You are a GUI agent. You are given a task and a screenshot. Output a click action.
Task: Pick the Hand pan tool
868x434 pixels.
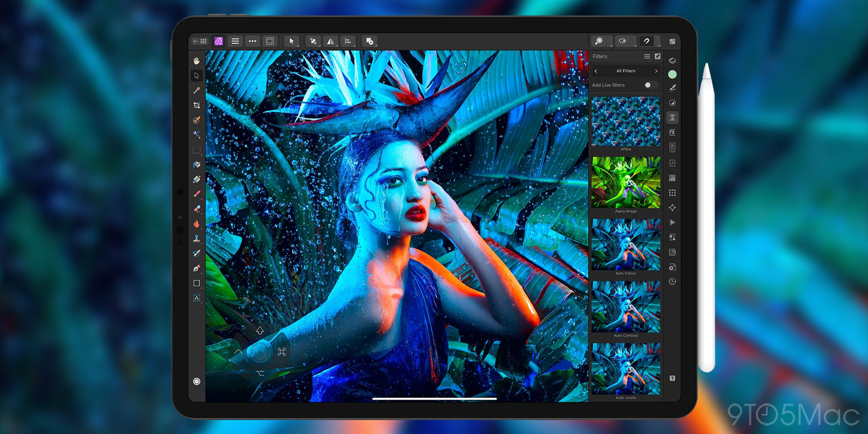[x=196, y=61]
